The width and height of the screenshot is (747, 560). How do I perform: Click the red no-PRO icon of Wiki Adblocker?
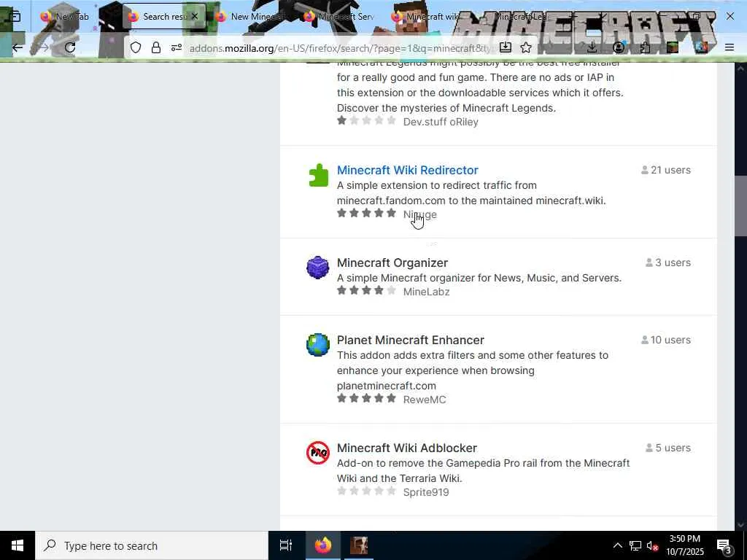pyautogui.click(x=318, y=453)
